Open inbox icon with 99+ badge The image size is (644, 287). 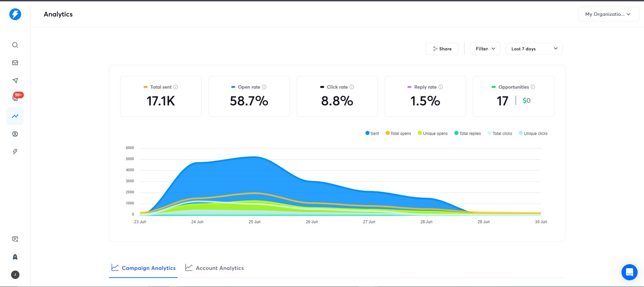point(15,98)
